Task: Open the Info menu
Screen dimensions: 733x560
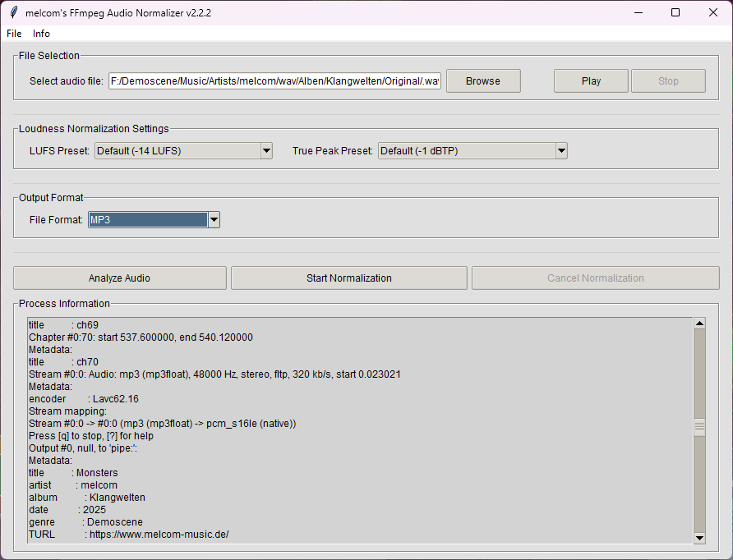Action: coord(41,34)
